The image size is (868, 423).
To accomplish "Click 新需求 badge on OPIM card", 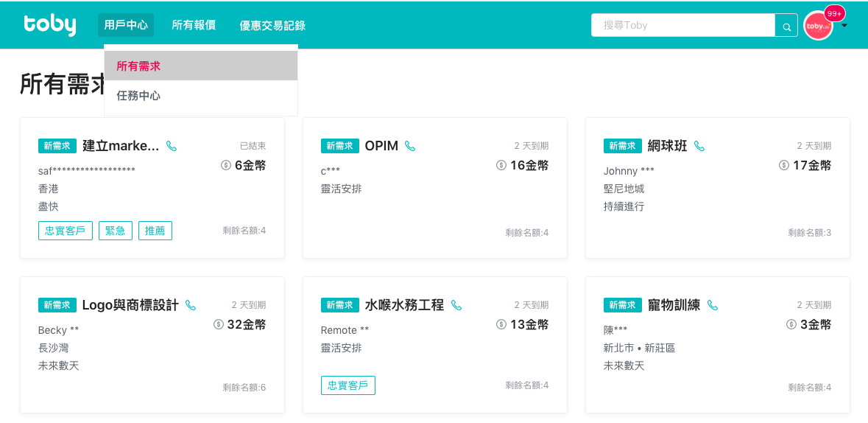I will [x=340, y=146].
